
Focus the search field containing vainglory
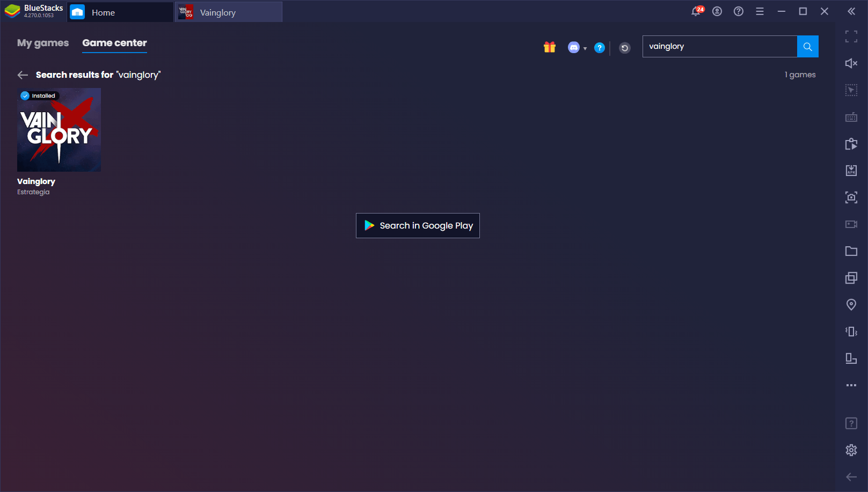[720, 47]
